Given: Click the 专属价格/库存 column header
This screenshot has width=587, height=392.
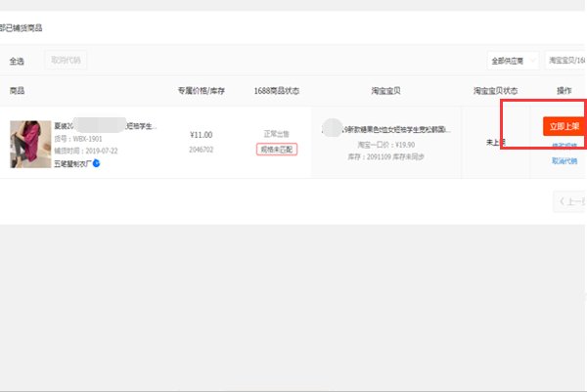Looking at the screenshot, I should point(202,91).
